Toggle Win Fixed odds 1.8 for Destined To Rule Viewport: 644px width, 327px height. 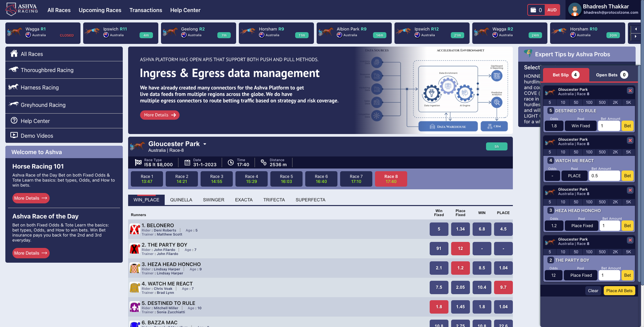[439, 307]
